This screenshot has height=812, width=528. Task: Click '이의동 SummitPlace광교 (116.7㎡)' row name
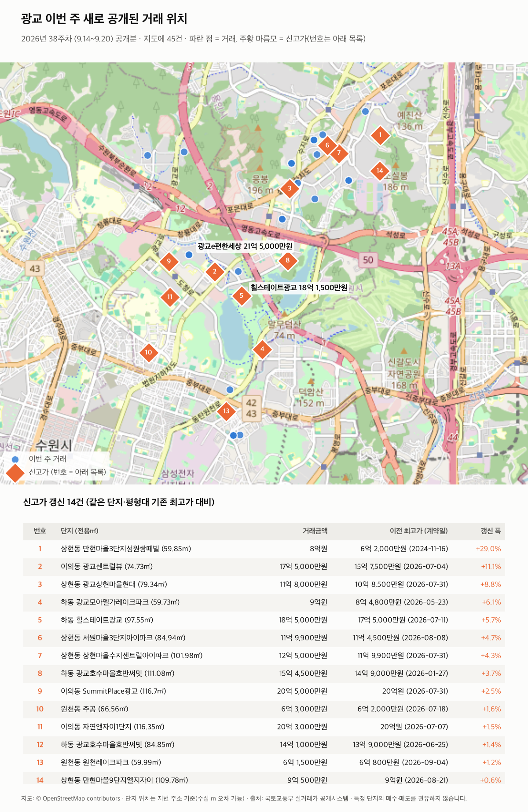[x=114, y=691]
